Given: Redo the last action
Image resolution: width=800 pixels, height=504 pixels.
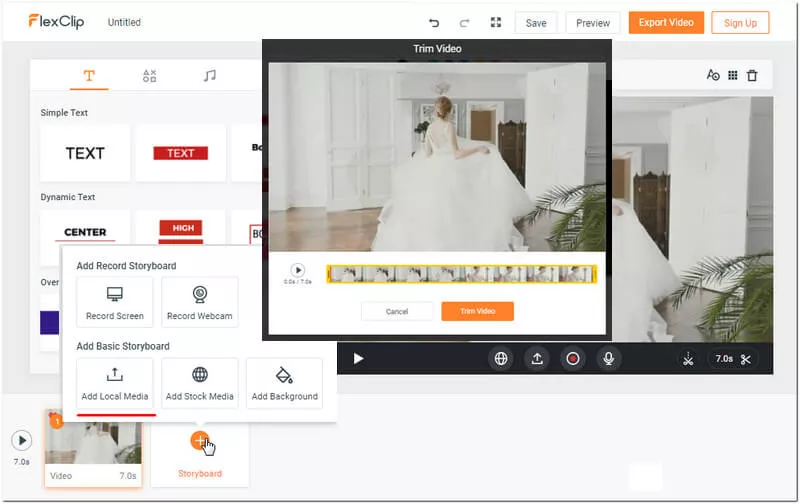Looking at the screenshot, I should point(464,22).
